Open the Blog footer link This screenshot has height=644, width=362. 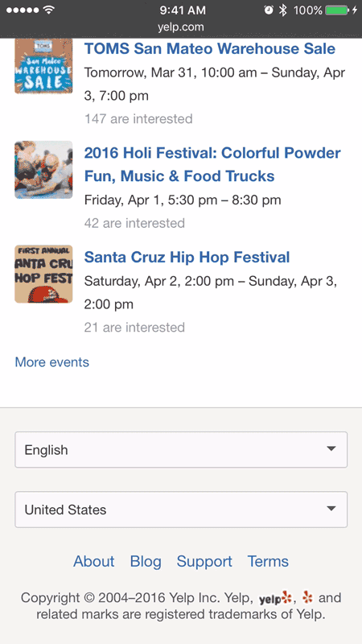pos(146,561)
